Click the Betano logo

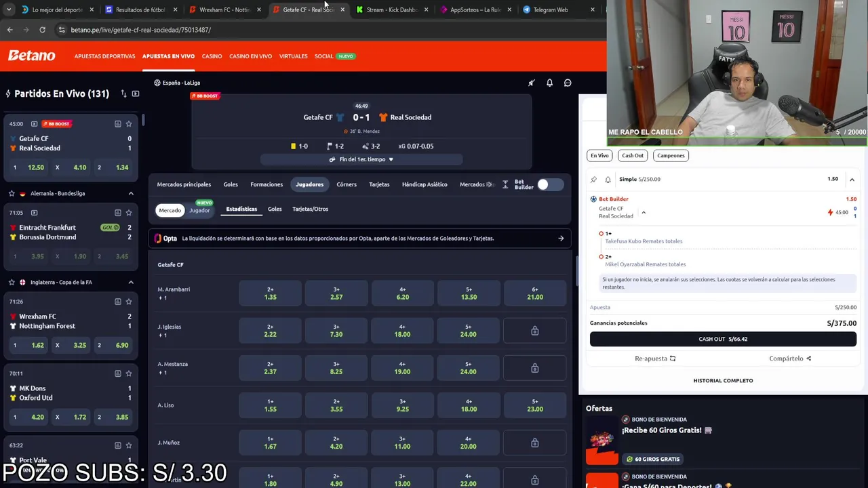[x=32, y=56]
